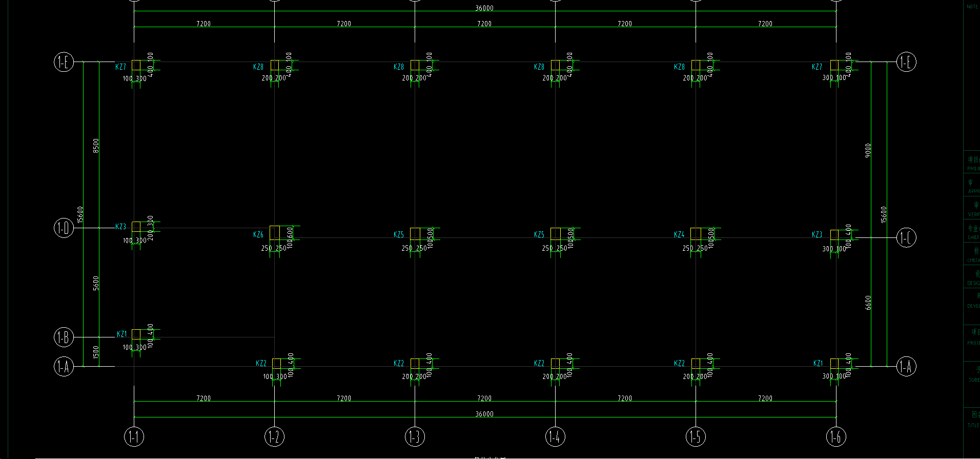
Task: Select the 8500 dimension text
Action: pyautogui.click(x=96, y=145)
